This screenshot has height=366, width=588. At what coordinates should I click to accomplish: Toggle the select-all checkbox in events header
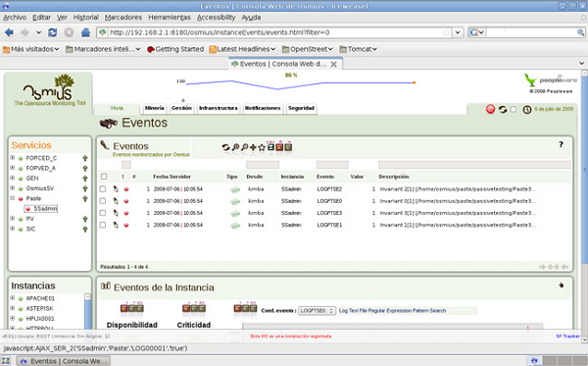104,177
